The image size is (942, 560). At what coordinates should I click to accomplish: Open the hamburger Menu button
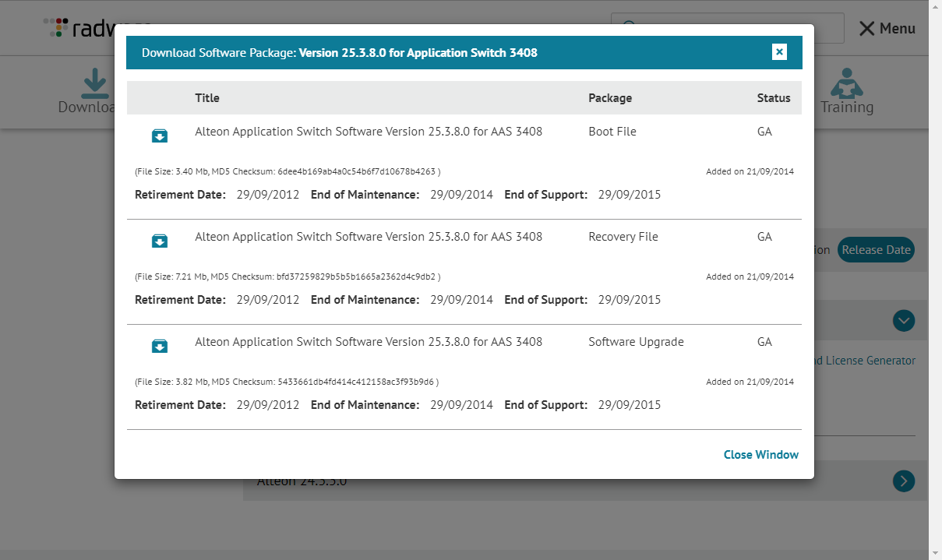(887, 28)
